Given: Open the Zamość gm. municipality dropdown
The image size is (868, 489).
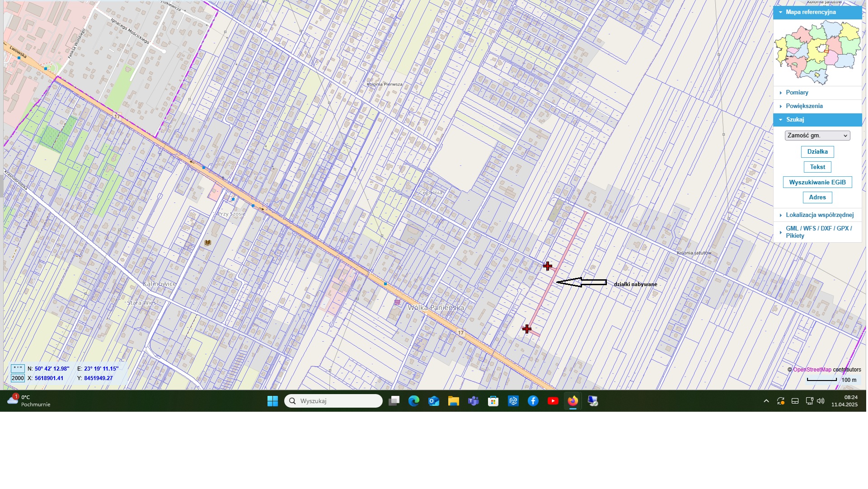Looking at the screenshot, I should coord(817,136).
